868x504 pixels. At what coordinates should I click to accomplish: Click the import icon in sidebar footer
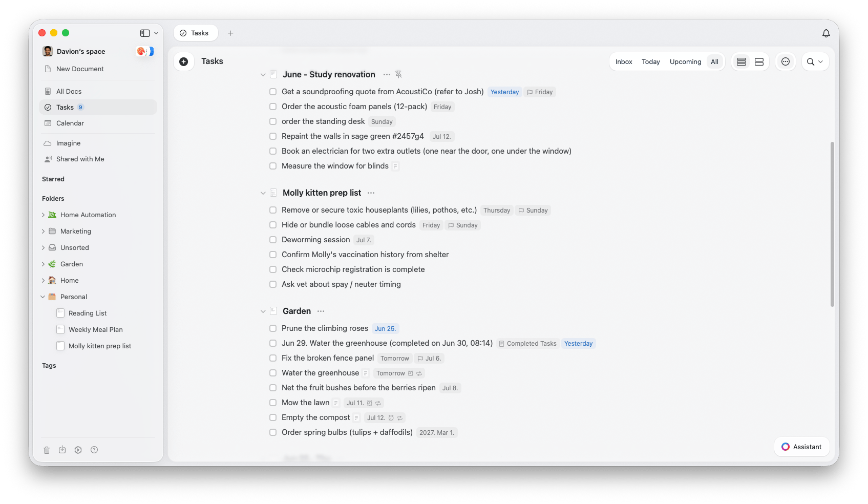coord(62,450)
